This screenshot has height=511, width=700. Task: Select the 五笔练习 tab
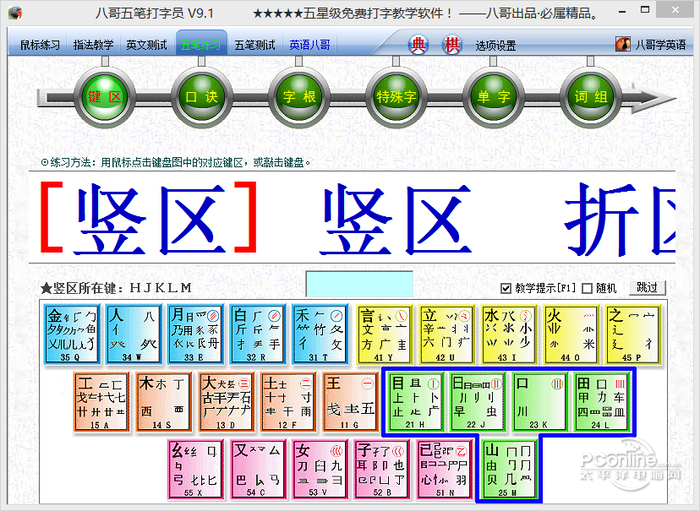click(x=201, y=45)
